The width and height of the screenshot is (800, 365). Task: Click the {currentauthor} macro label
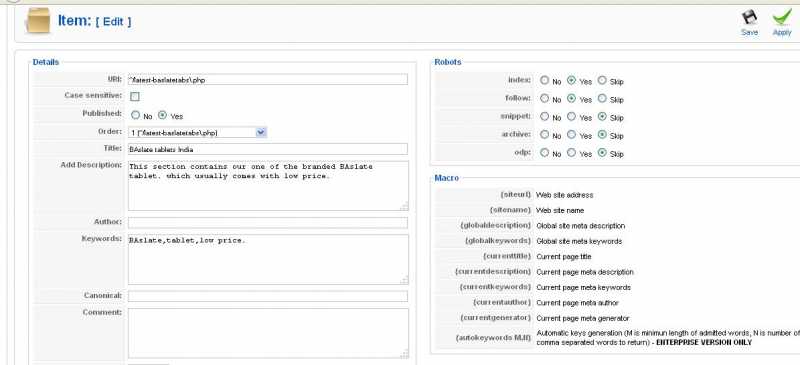click(503, 303)
